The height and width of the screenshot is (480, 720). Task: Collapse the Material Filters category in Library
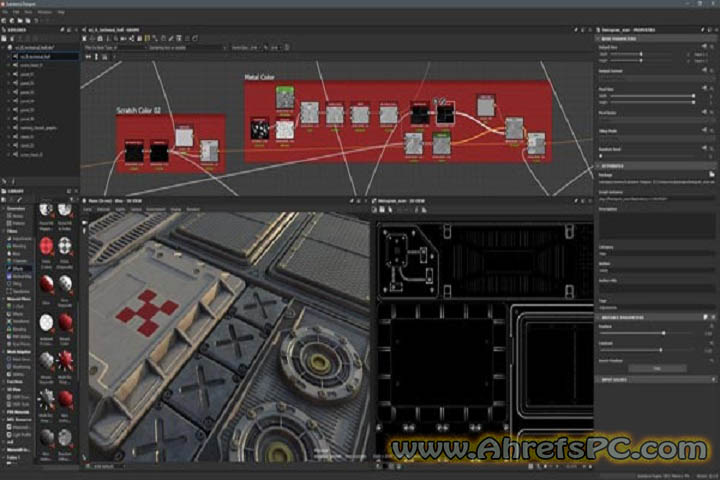[4, 299]
